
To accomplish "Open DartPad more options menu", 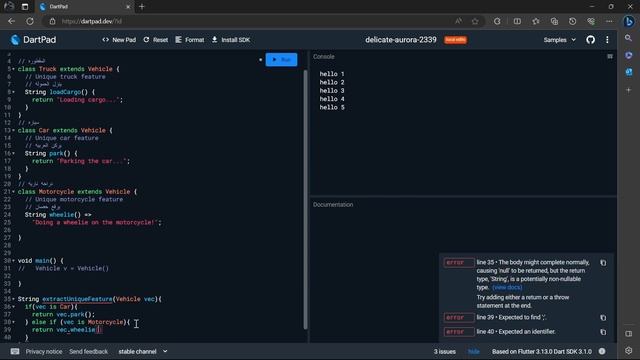I will 607,40.
